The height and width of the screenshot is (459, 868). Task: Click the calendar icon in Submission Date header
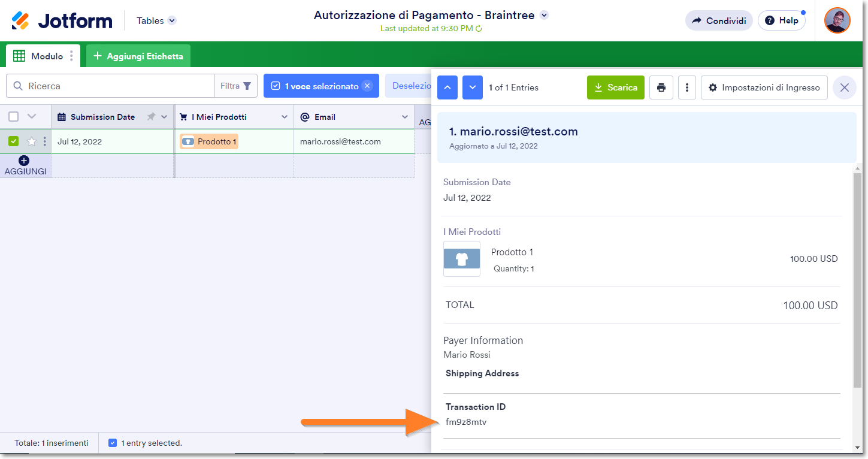click(62, 117)
